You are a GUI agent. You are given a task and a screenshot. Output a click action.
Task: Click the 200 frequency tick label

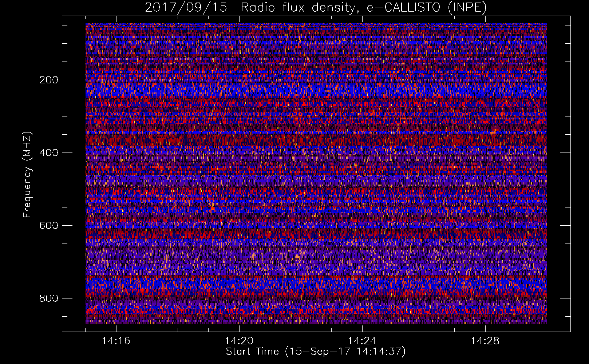(x=49, y=80)
